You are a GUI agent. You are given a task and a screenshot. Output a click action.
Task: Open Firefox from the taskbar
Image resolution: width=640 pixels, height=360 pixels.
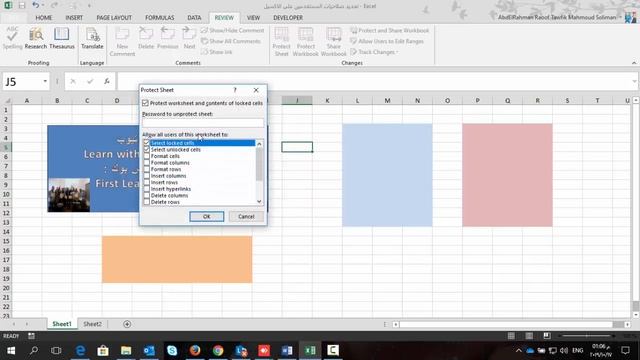click(195, 350)
